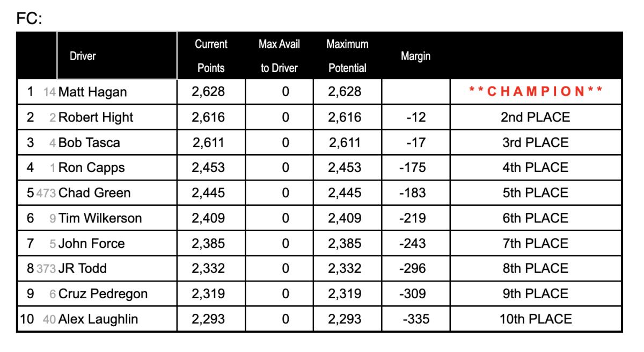
Task: Select the Alex Laughlin driver cell
Action: coord(98,319)
